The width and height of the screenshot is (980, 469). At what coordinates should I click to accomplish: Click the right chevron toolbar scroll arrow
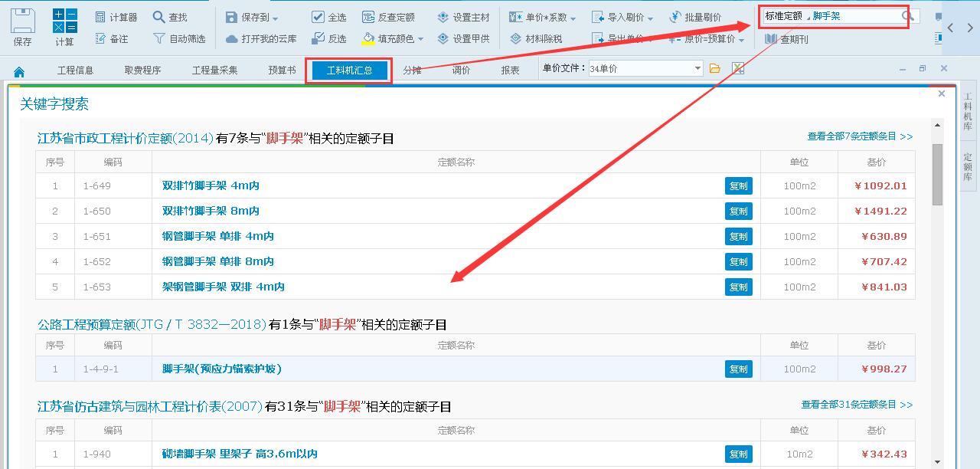(970, 28)
